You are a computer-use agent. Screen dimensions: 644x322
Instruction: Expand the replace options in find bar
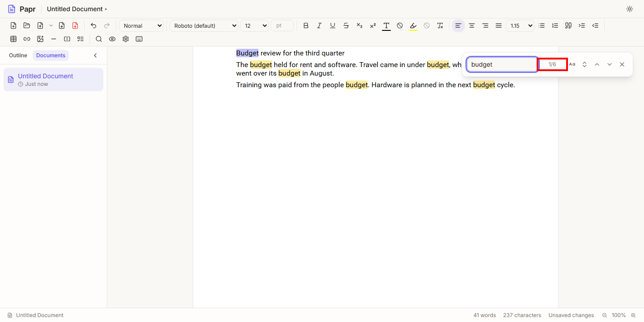(585, 64)
